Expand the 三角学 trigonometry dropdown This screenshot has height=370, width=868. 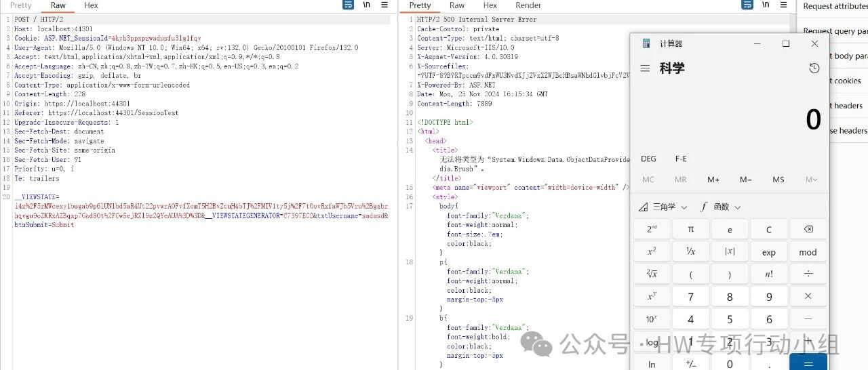(663, 207)
